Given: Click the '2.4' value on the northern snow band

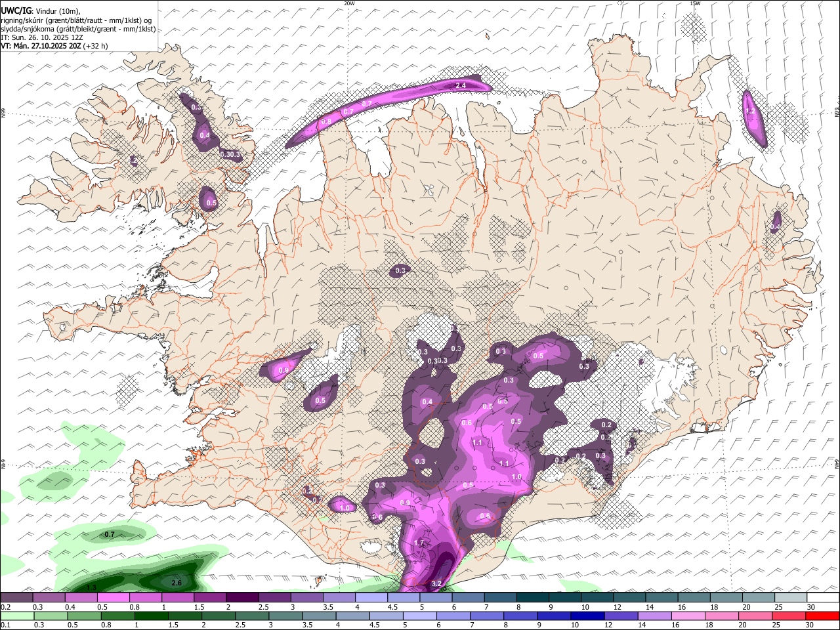Looking at the screenshot, I should 461,85.
